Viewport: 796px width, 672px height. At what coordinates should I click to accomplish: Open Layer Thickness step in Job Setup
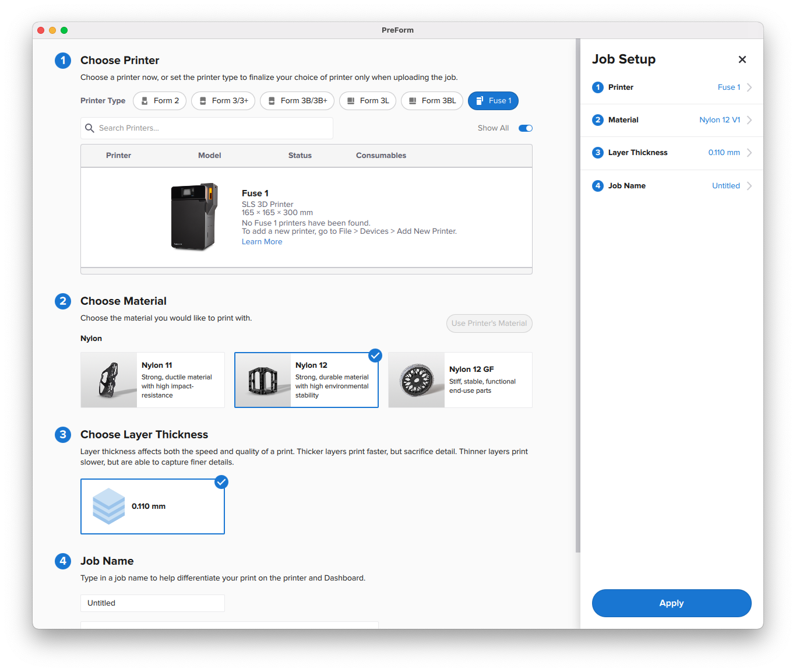coord(672,153)
